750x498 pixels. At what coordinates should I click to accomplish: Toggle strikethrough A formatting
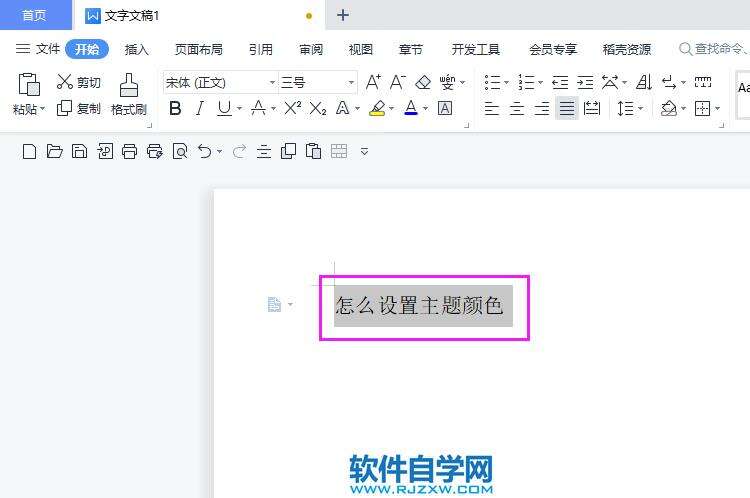pyautogui.click(x=258, y=109)
